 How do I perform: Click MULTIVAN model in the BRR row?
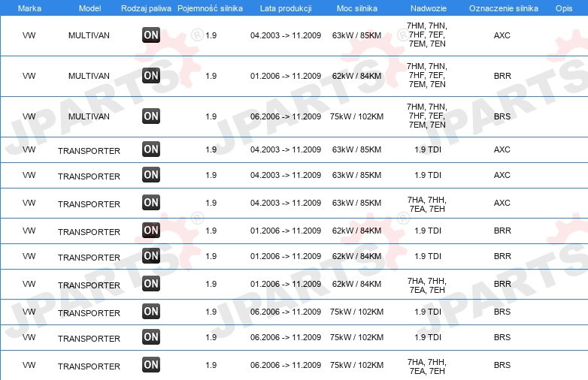[89, 76]
